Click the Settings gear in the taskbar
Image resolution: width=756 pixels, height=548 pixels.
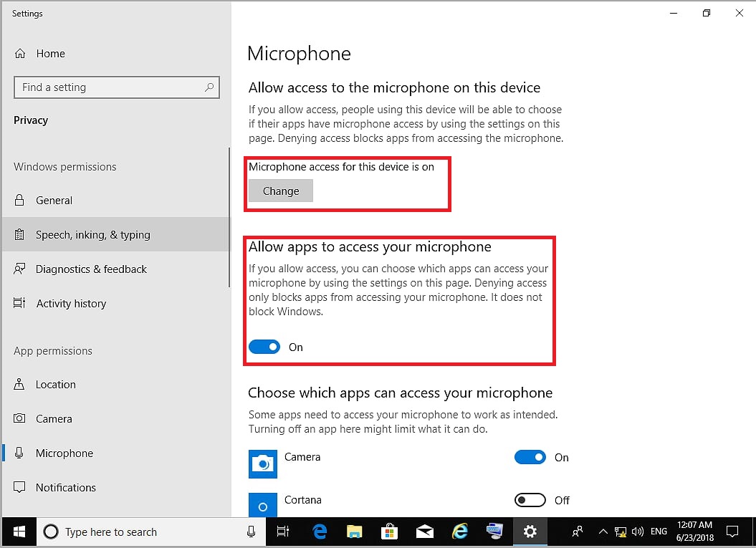tap(530, 532)
